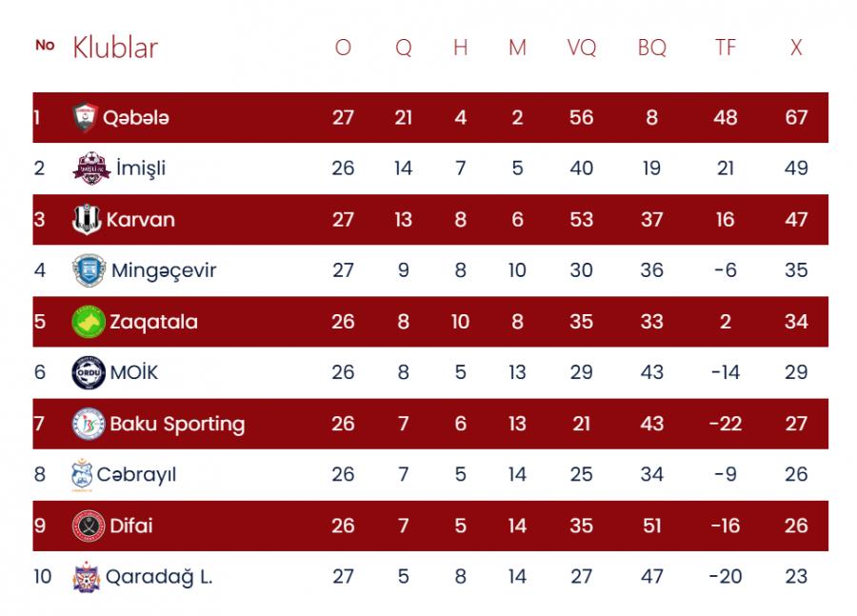Click the Cəbrayıl club crest
This screenshot has height=616, width=857.
(x=82, y=474)
